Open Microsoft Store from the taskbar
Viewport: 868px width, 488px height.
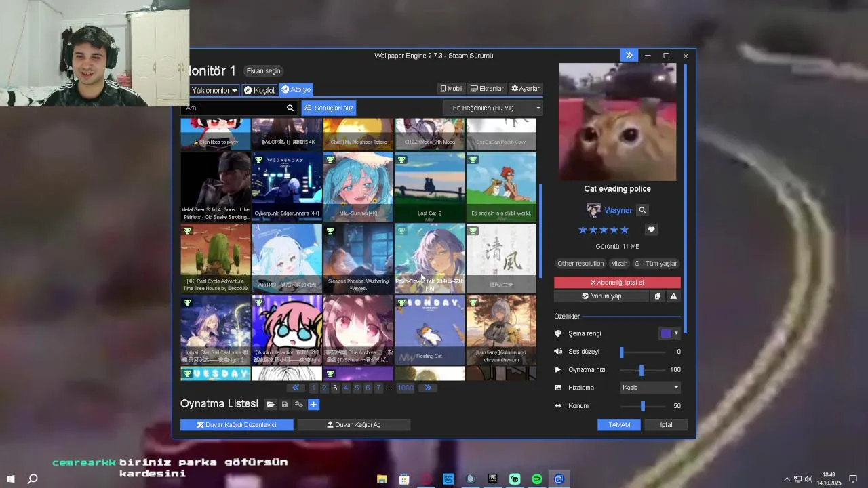pos(404,479)
